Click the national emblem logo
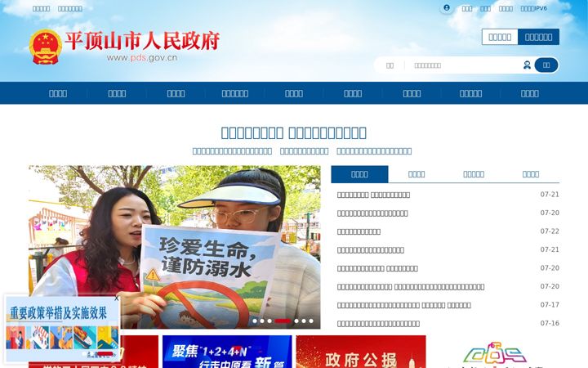This screenshot has height=368, width=588. [46, 47]
